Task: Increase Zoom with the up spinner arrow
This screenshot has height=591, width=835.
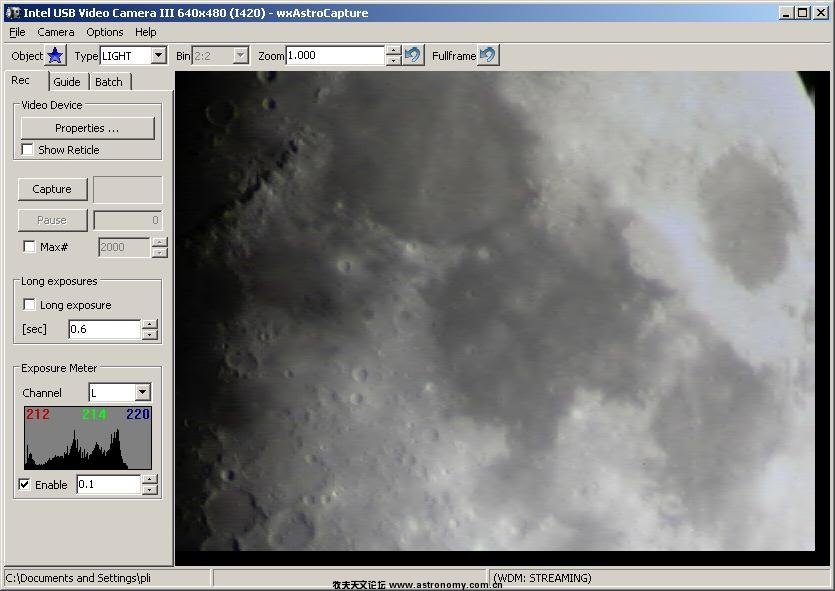Action: pyautogui.click(x=393, y=51)
